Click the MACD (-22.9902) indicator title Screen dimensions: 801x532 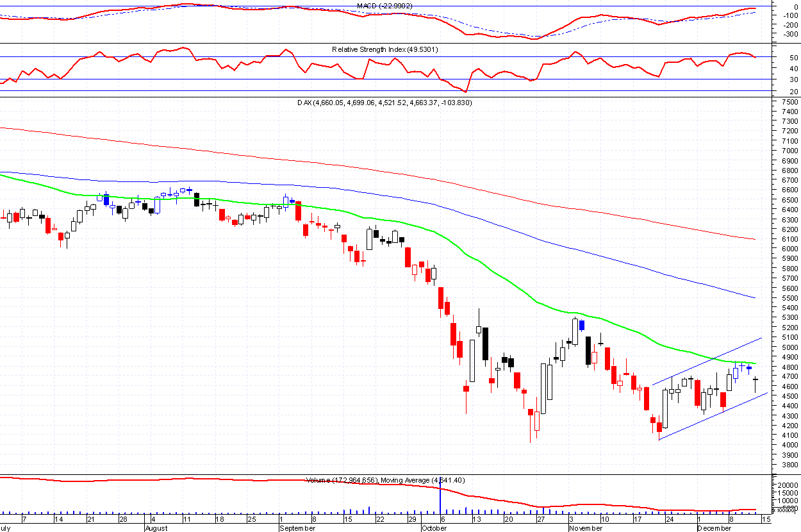click(384, 6)
